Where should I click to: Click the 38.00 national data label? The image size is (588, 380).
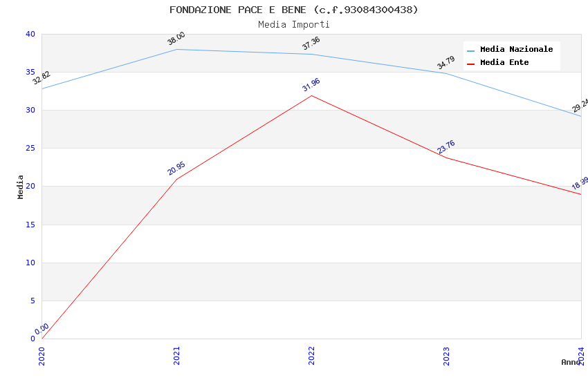pyautogui.click(x=176, y=39)
